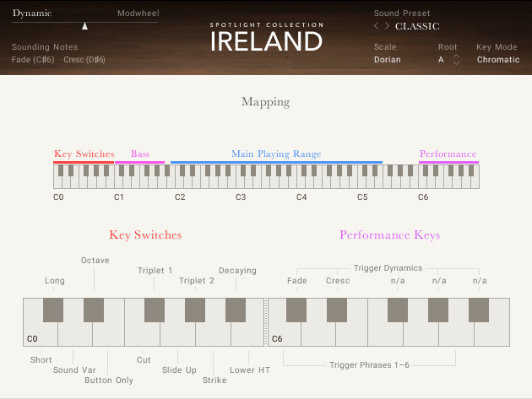Select next Sound Preset arrow
Image resolution: width=532 pixels, height=399 pixels.
[x=387, y=26]
